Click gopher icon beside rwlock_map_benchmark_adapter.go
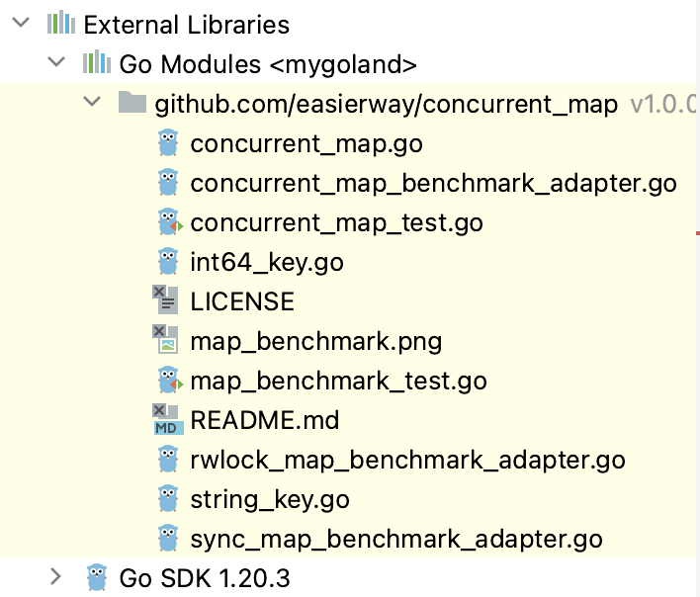Viewport: 700px width, 597px height. [168, 459]
